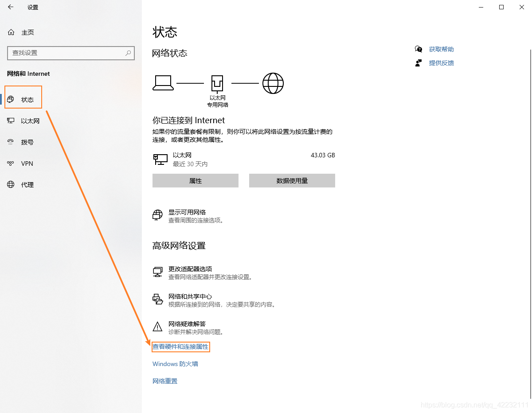The height and width of the screenshot is (413, 532).
Task: Open 主页 label in the sidebar
Action: click(x=27, y=32)
